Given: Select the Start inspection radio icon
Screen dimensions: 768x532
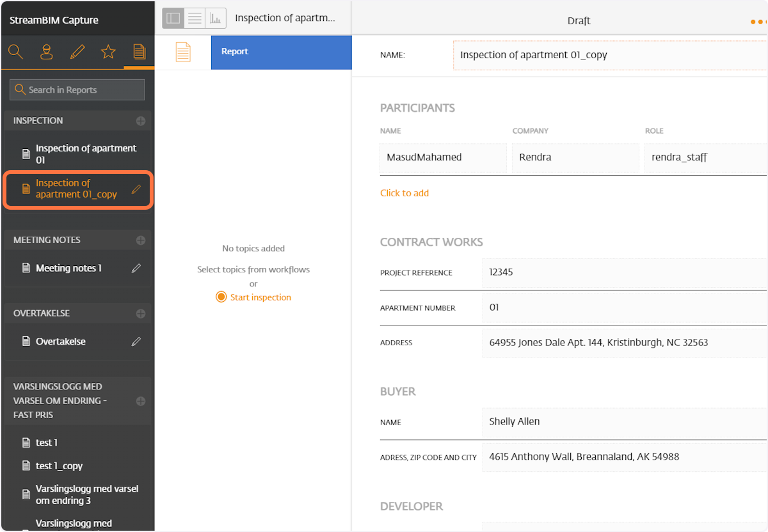Looking at the screenshot, I should (x=221, y=297).
